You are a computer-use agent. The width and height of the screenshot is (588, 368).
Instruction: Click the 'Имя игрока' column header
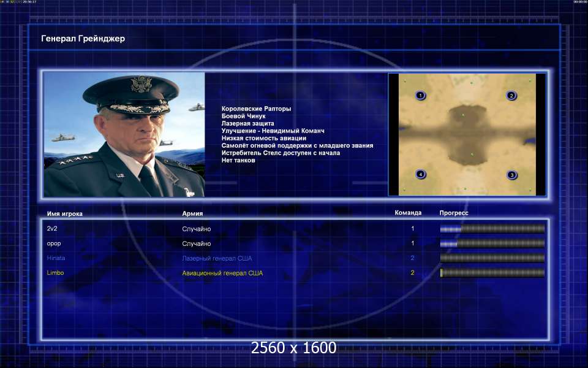[64, 213]
